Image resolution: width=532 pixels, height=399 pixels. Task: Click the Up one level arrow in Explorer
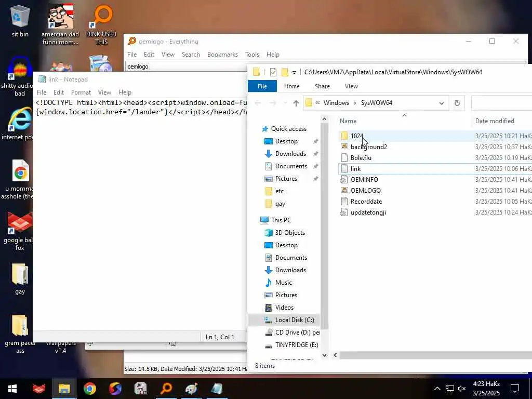(296, 103)
